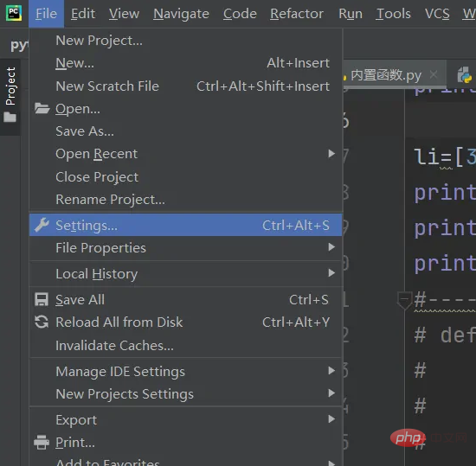476x466 pixels.
Task: Click the Open folder icon
Action: (x=42, y=108)
